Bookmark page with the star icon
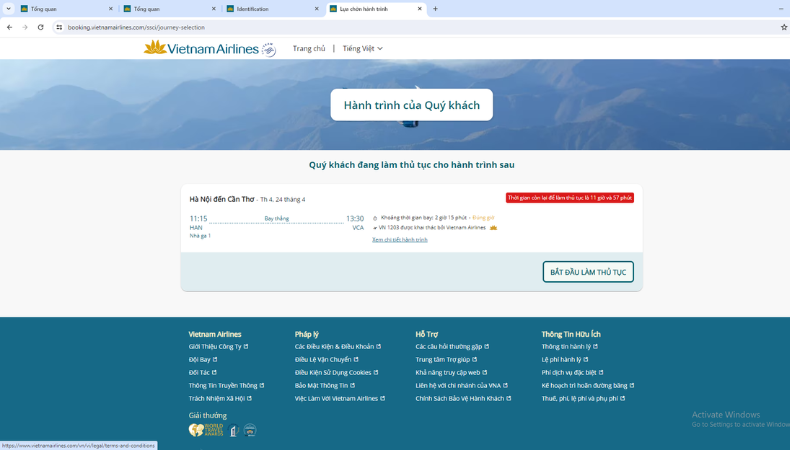The width and height of the screenshot is (790, 450). pyautogui.click(x=783, y=27)
